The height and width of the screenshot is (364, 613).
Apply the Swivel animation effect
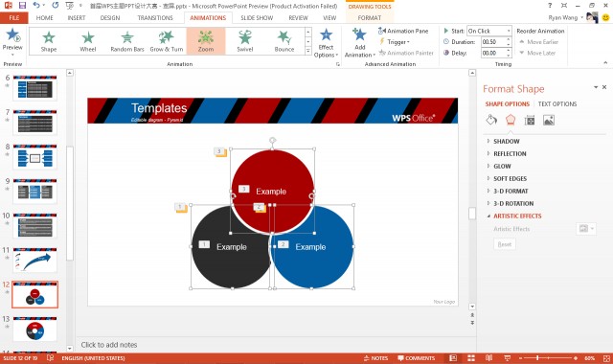(245, 41)
